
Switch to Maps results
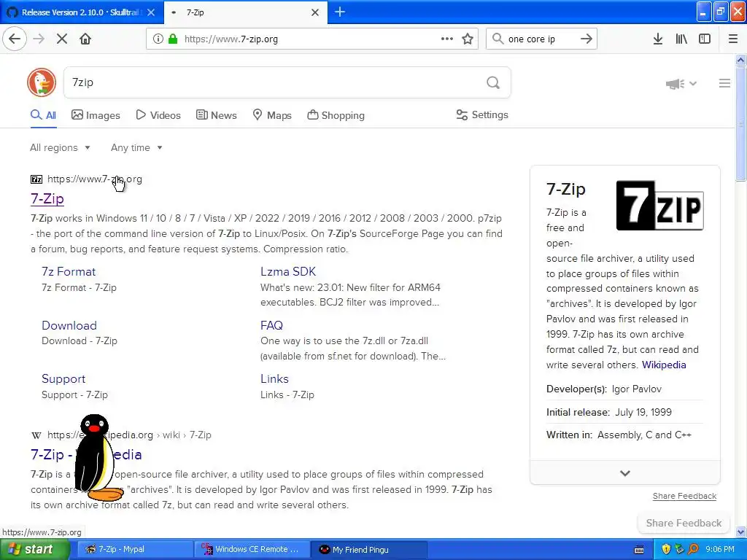click(x=272, y=115)
